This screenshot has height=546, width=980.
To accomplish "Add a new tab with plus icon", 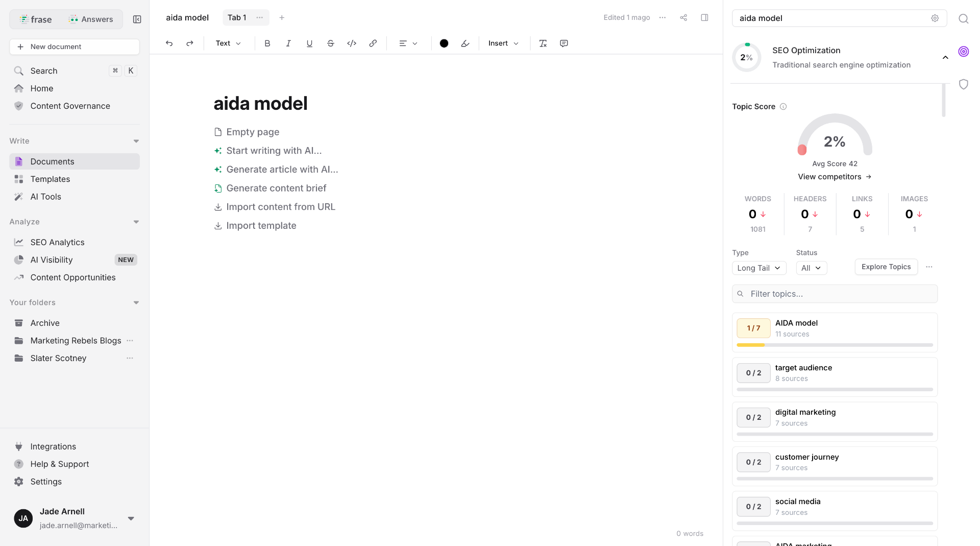I will [282, 17].
